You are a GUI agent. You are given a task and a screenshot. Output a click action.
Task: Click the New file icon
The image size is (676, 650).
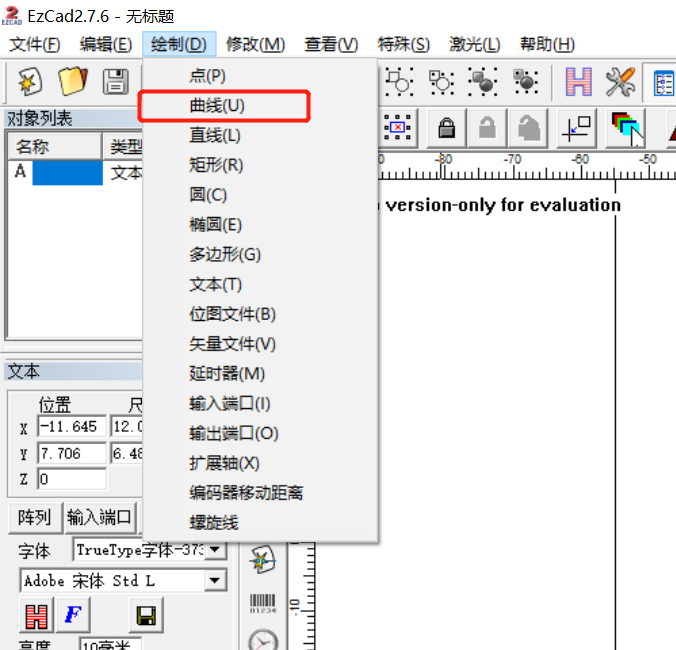30,81
